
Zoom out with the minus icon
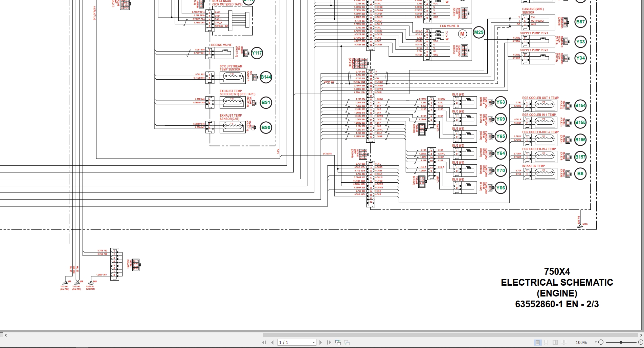point(601,342)
